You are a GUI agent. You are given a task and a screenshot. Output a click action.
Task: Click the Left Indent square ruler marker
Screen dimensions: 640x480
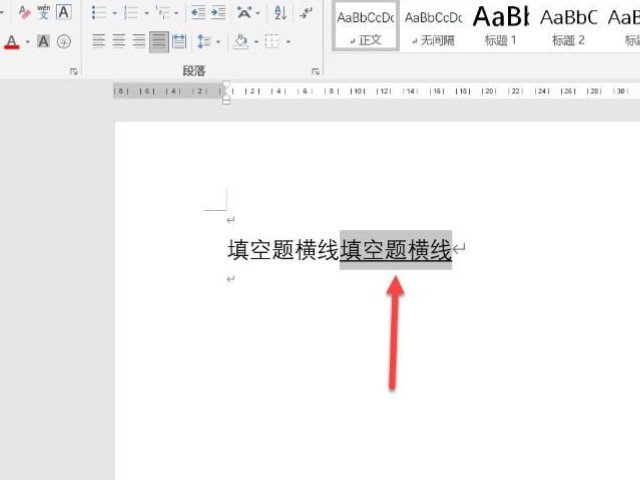pos(226,102)
